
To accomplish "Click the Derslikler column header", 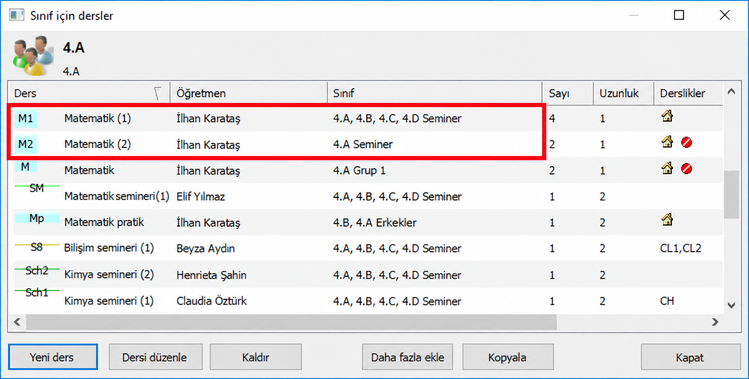I will [x=688, y=93].
